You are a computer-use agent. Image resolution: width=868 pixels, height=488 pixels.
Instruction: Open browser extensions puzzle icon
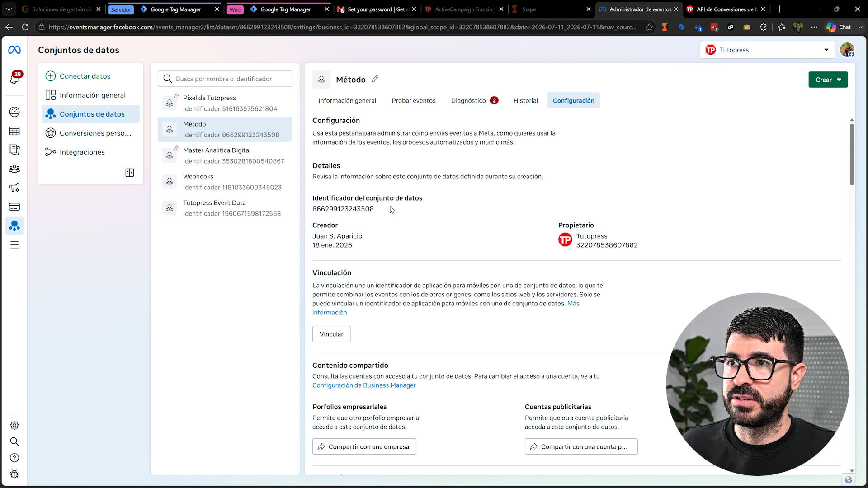[x=763, y=27]
